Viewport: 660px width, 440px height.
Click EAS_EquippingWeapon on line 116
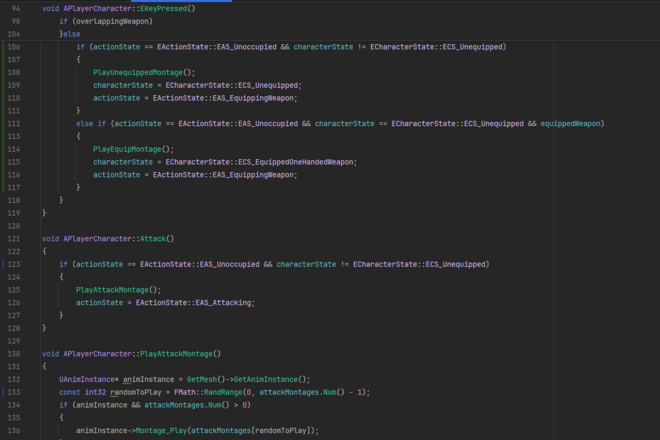point(253,175)
